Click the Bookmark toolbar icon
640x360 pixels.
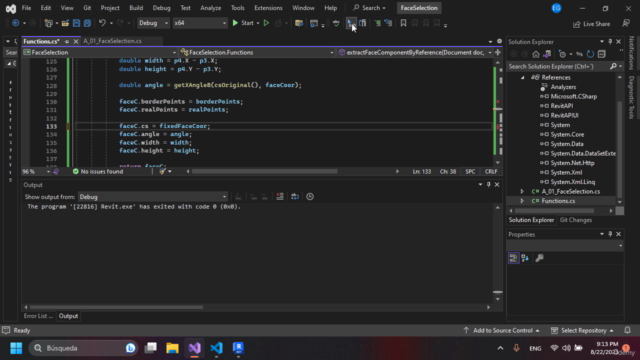pyautogui.click(x=403, y=23)
